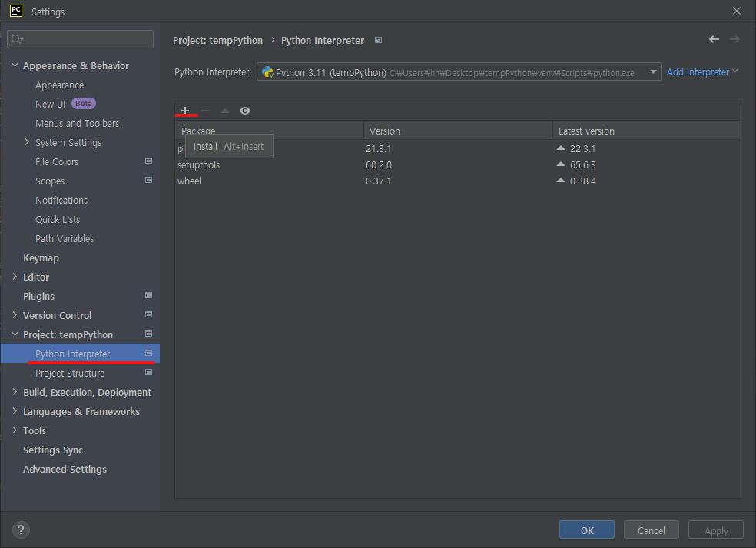This screenshot has width=756, height=548.
Task: Select Notifications settings
Action: (x=61, y=200)
